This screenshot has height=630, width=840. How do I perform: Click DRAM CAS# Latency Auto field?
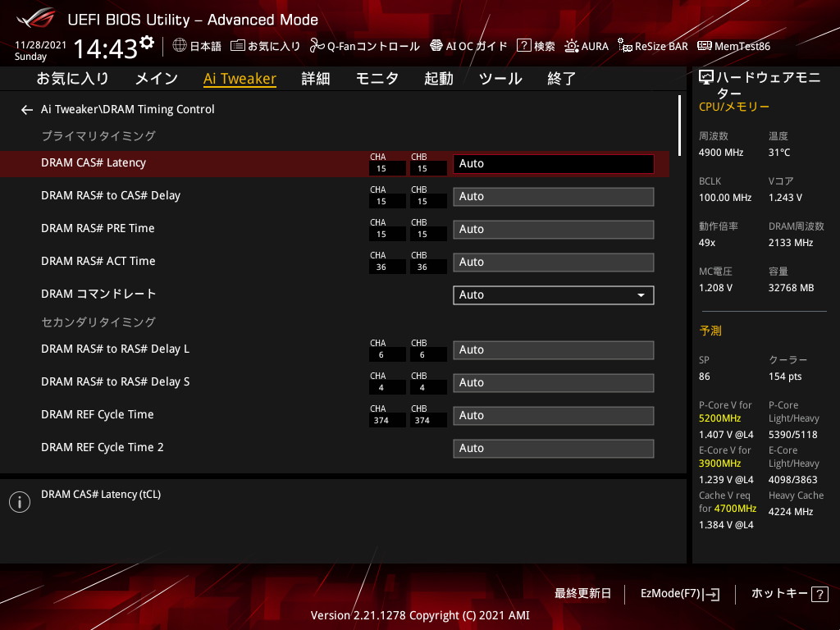click(x=554, y=164)
